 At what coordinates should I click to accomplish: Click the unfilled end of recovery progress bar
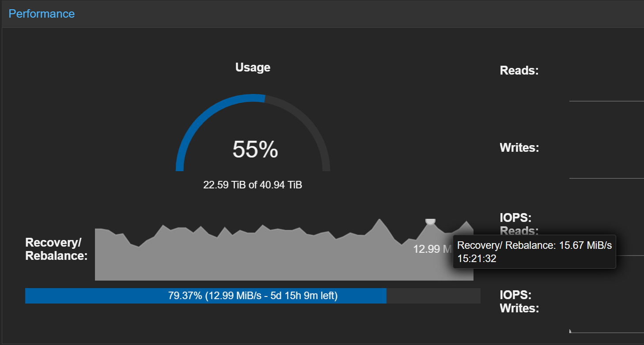pos(433,296)
